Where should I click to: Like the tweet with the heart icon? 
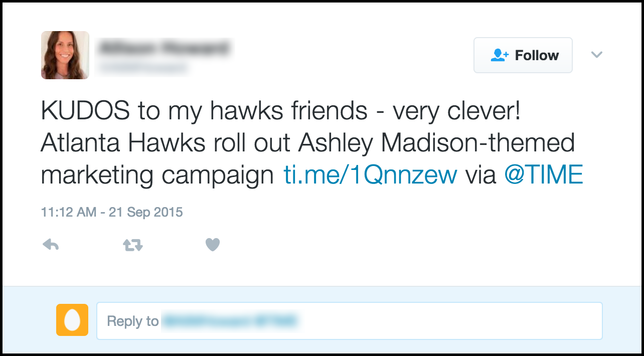pyautogui.click(x=213, y=245)
